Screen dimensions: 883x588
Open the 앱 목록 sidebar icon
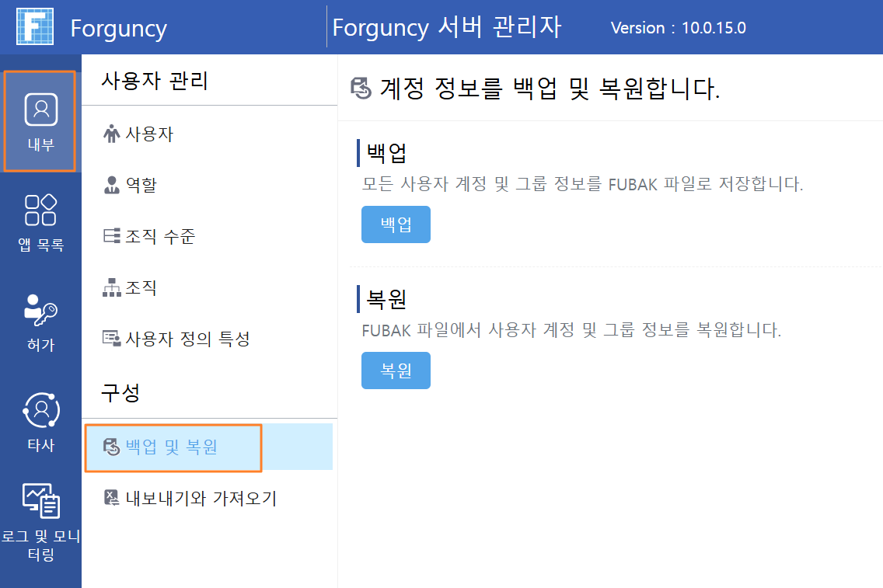(x=40, y=210)
